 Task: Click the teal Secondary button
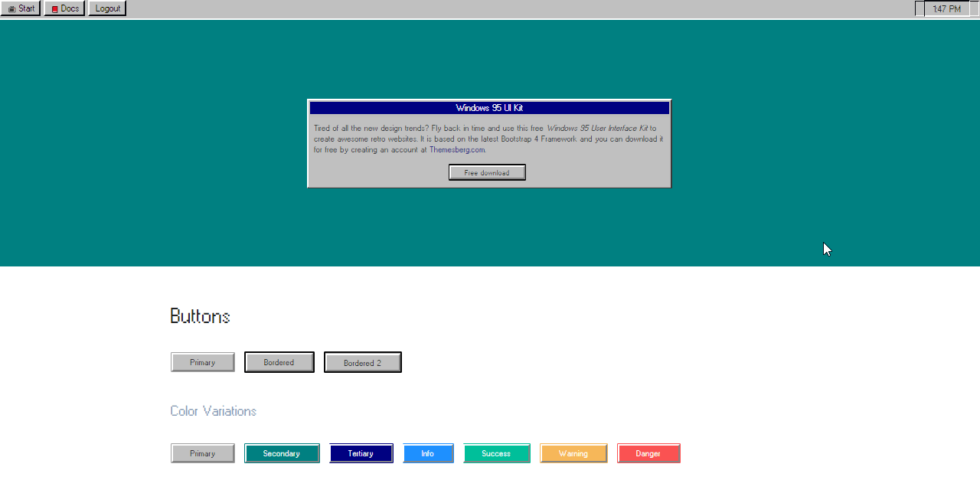click(x=282, y=453)
